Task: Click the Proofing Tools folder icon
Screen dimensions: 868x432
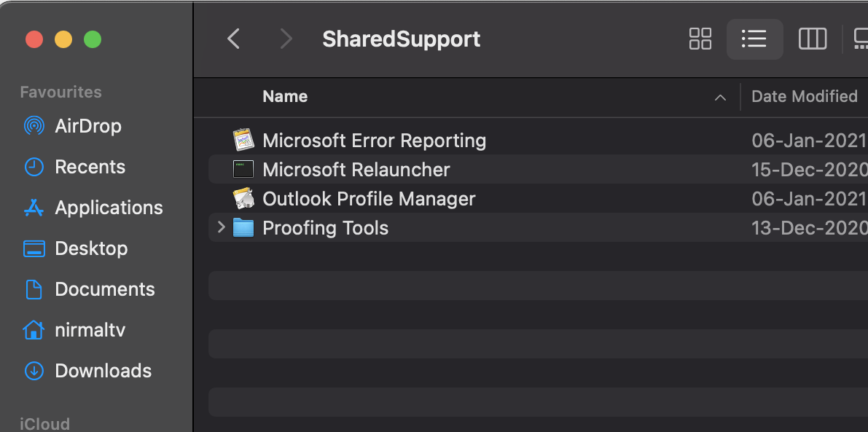Action: [x=243, y=227]
